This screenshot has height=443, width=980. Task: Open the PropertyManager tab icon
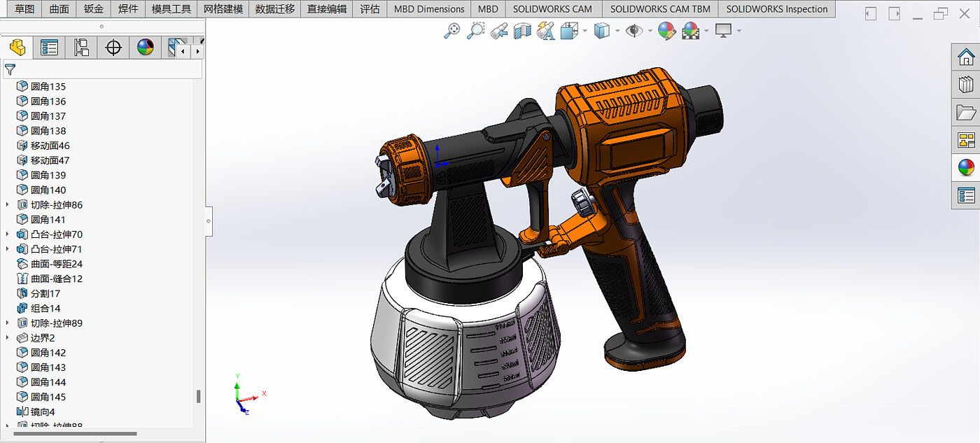tap(49, 48)
